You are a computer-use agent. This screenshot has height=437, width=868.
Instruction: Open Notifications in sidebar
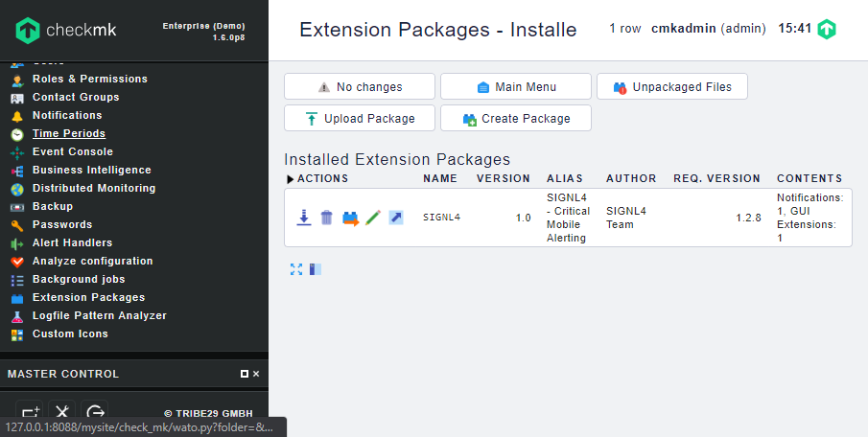(67, 115)
